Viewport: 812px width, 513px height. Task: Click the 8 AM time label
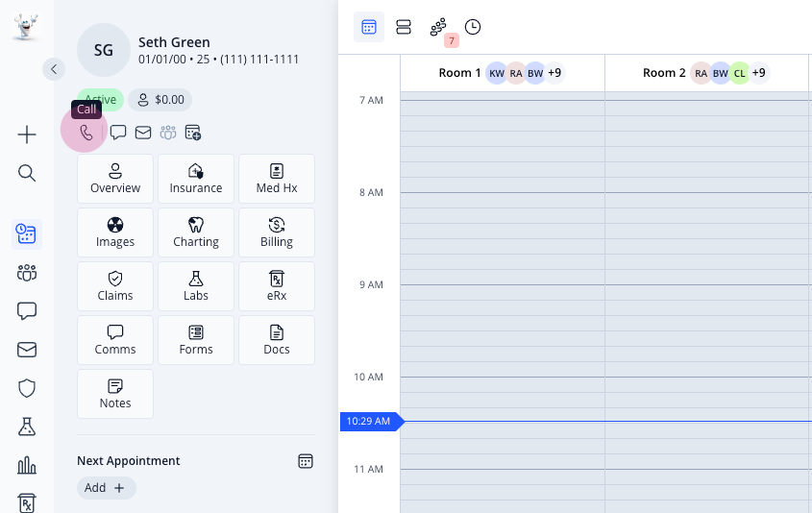pyautogui.click(x=371, y=192)
